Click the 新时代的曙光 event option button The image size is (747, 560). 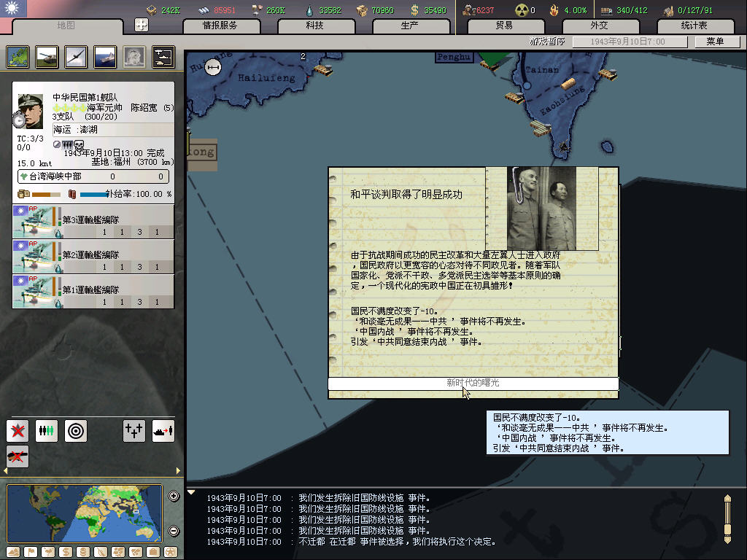[x=473, y=383]
